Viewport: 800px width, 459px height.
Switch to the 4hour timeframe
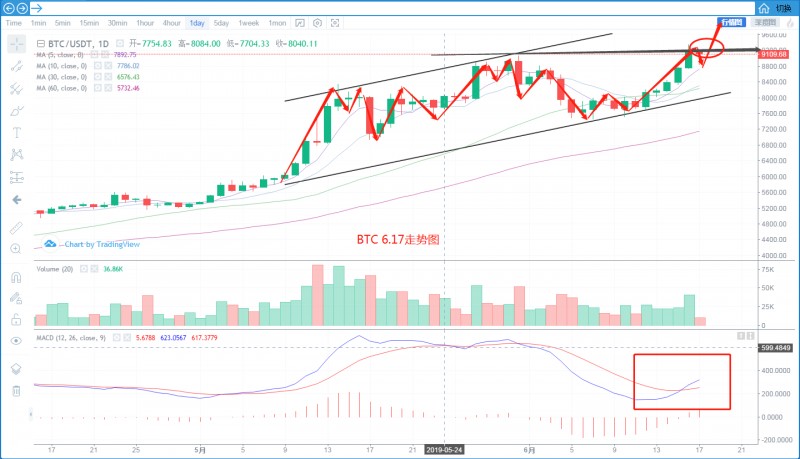[x=172, y=22]
